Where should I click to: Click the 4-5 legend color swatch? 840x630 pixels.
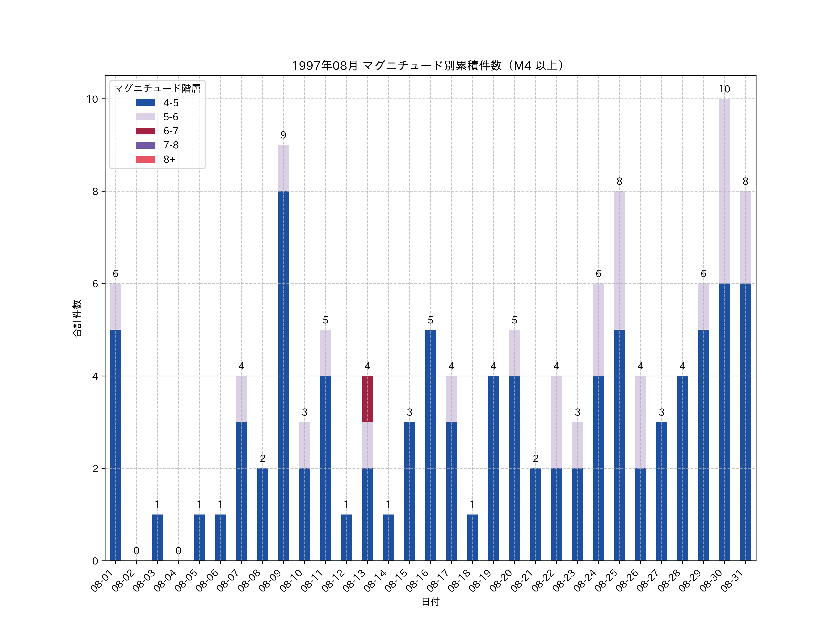(x=145, y=102)
